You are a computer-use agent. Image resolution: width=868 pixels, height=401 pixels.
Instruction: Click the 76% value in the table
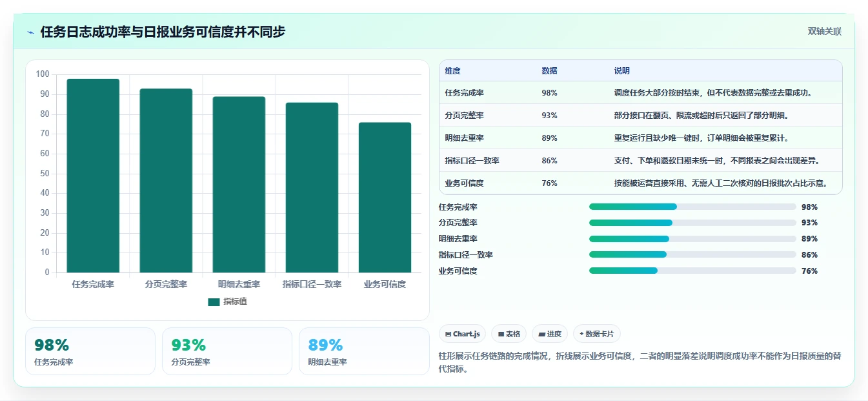549,183
